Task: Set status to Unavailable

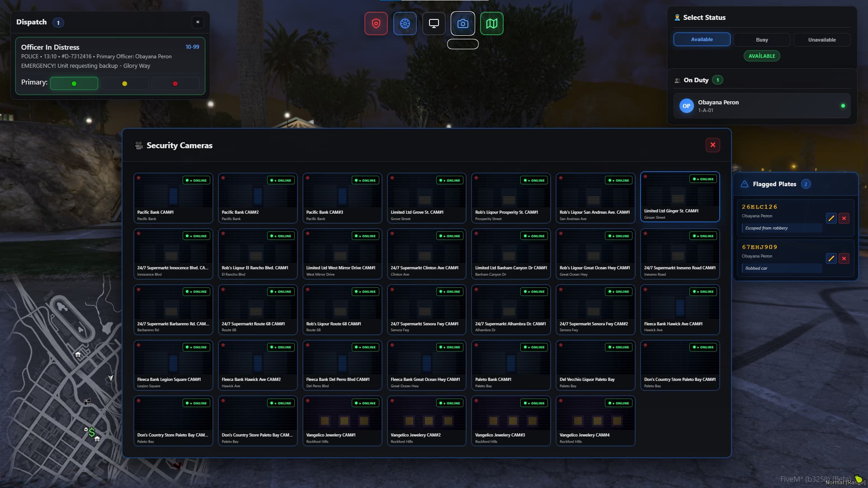Action: [x=822, y=40]
